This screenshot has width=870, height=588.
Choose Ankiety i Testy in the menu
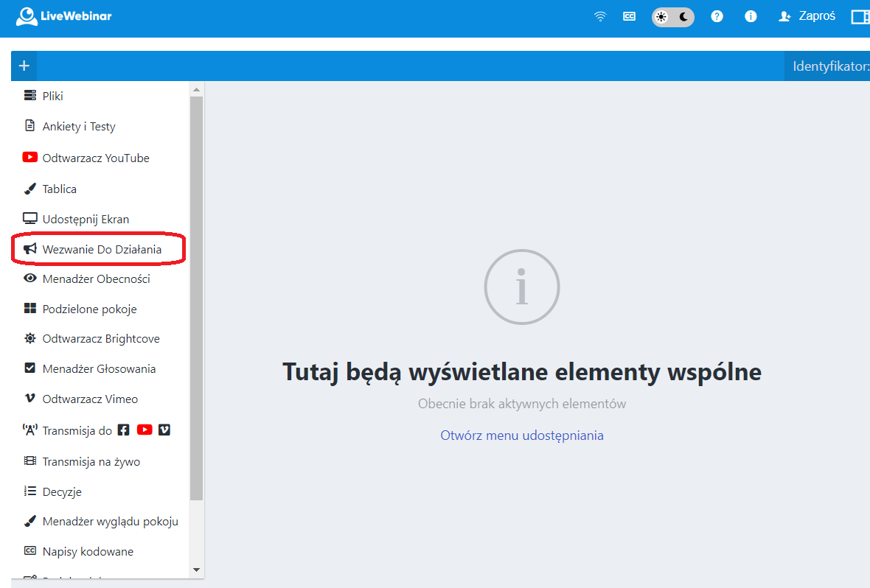[x=78, y=127]
